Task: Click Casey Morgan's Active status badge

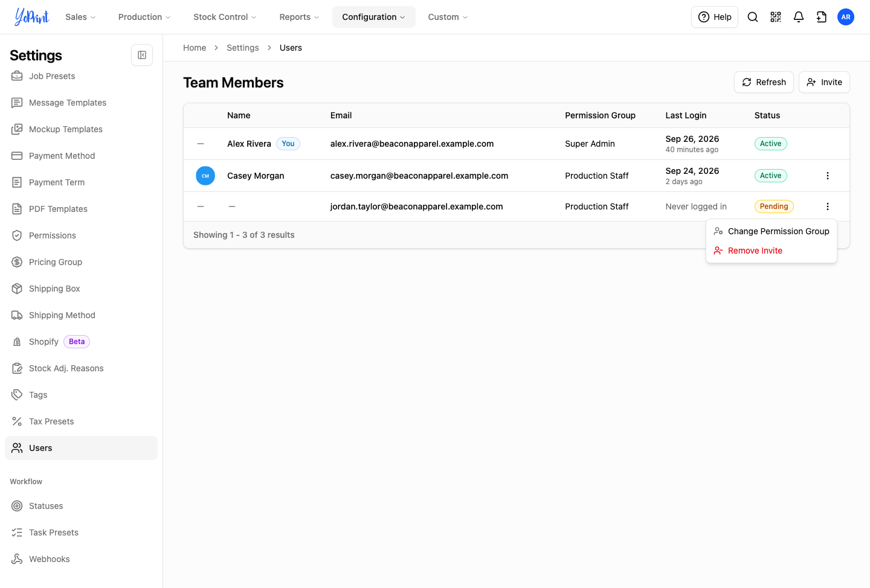Action: 771,176
